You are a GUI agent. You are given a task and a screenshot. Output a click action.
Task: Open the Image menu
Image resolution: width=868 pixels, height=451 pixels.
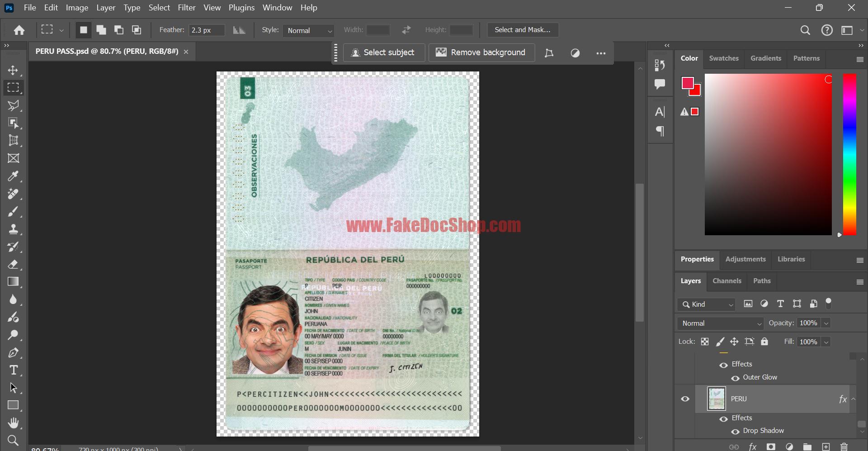[x=77, y=8]
